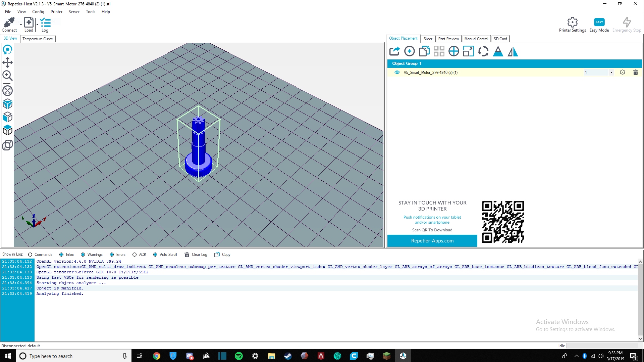Click the Rotate object icon
This screenshot has height=362, width=644.
(483, 51)
